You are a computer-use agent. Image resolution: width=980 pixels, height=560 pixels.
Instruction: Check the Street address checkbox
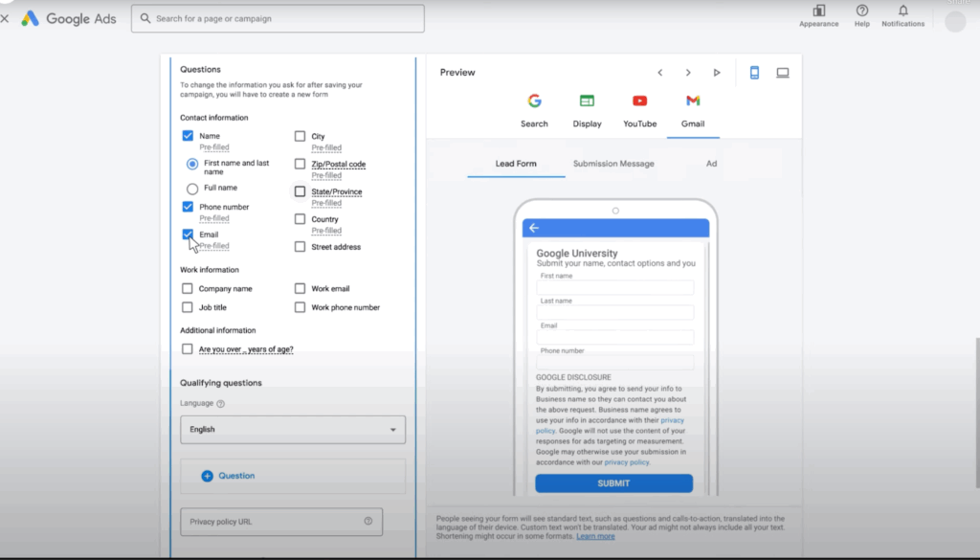(x=300, y=247)
